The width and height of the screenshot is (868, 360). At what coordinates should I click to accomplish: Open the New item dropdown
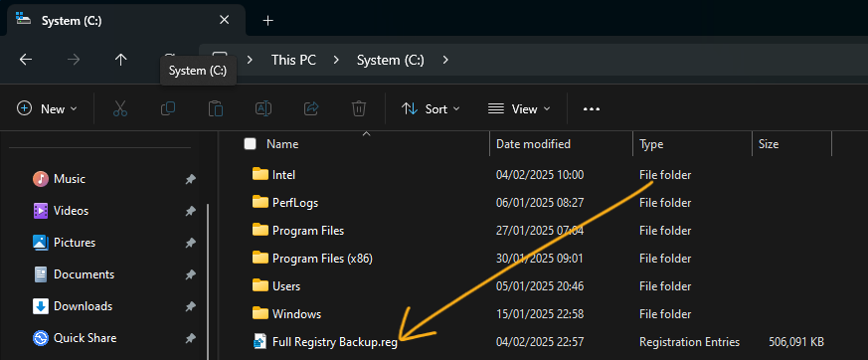click(47, 108)
